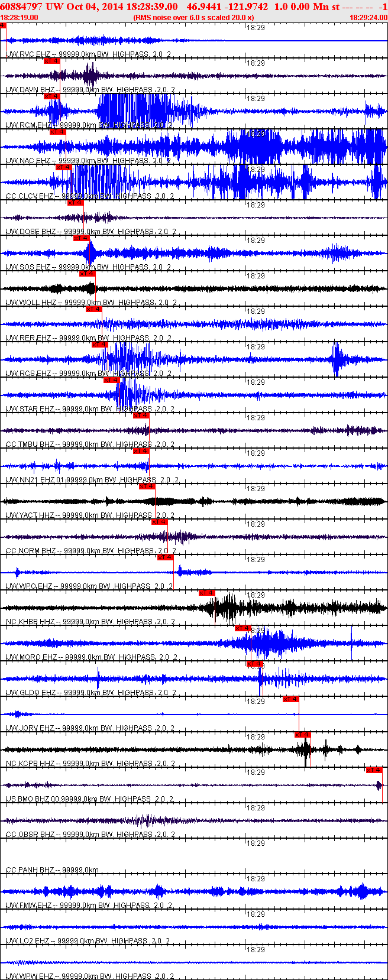Click the red pick flag on UW.JORV trace
The height and width of the screenshot is (980, 388).
click(x=290, y=699)
